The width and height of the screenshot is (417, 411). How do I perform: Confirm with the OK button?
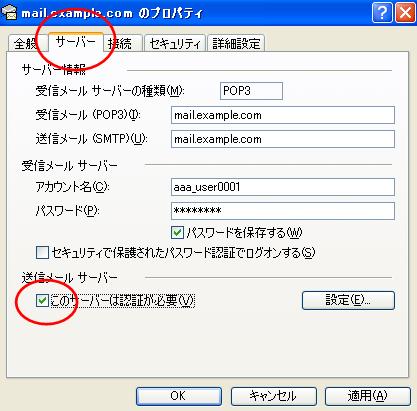click(x=179, y=396)
